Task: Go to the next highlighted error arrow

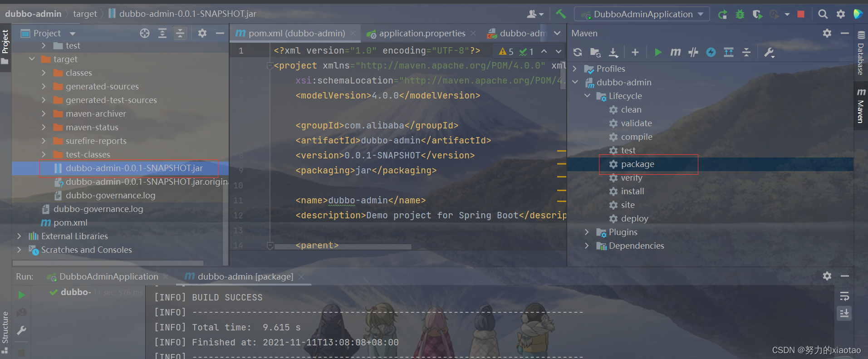Action: pyautogui.click(x=559, y=51)
